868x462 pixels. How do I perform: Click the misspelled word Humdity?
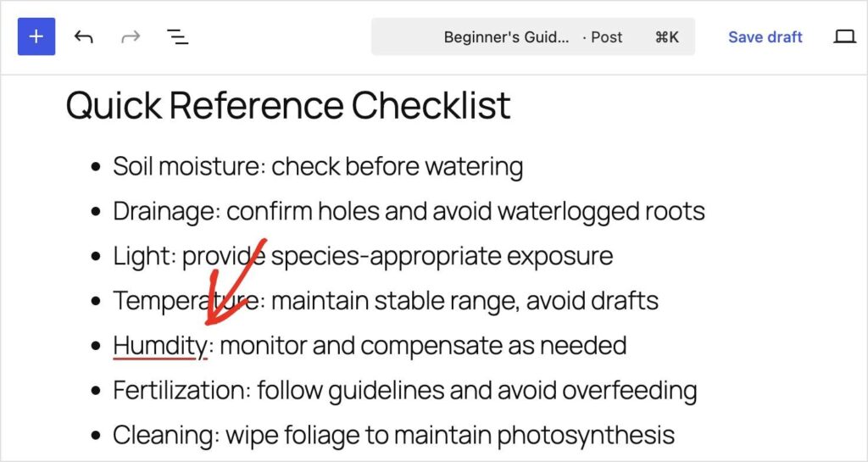(160, 346)
